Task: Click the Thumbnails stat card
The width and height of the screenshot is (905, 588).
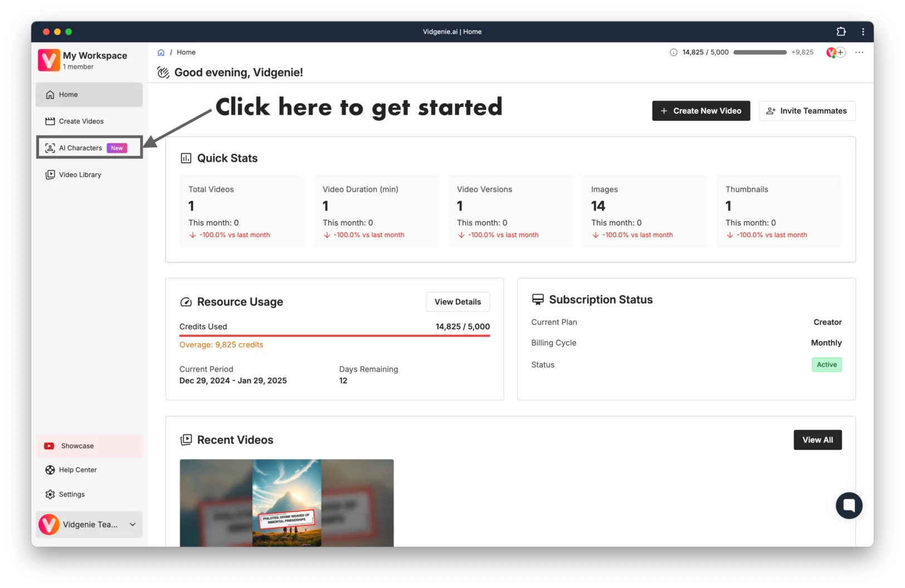Action: (779, 212)
